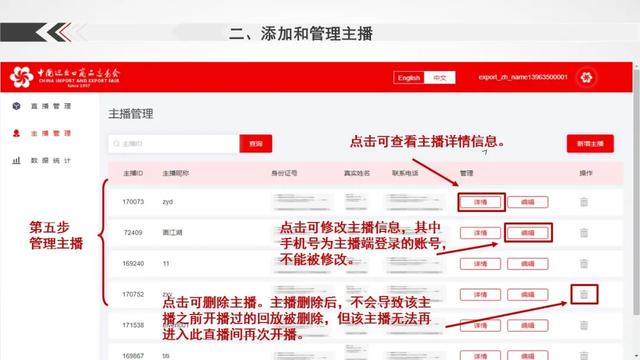Click the account name export_zh_name13963500001
The height and width of the screenshot is (360, 640).
pyautogui.click(x=523, y=77)
